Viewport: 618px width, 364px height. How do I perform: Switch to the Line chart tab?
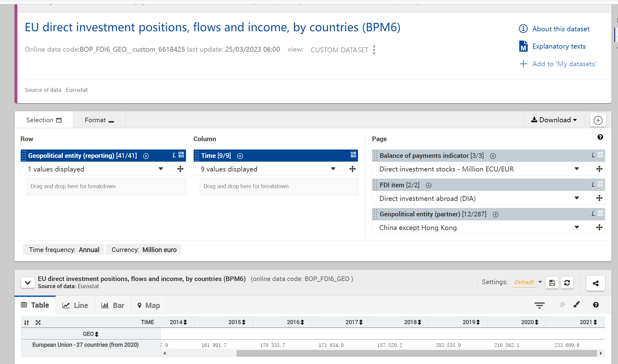pos(75,305)
